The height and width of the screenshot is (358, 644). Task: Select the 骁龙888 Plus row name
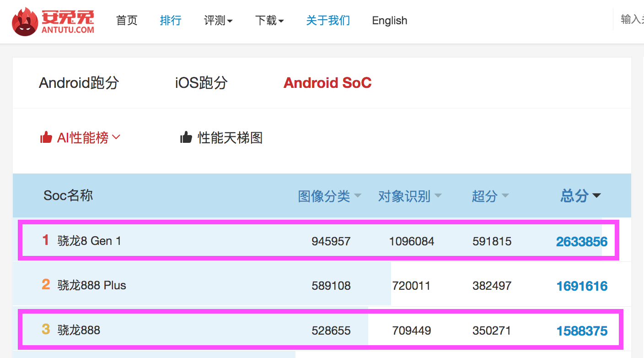click(92, 285)
